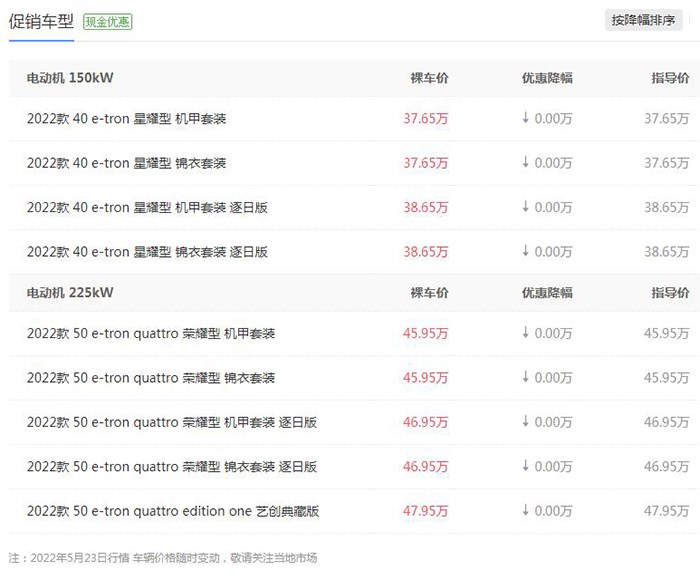Click down-arrow discount icon in first 40 e-tron row
The image size is (700, 580).
coord(525,119)
